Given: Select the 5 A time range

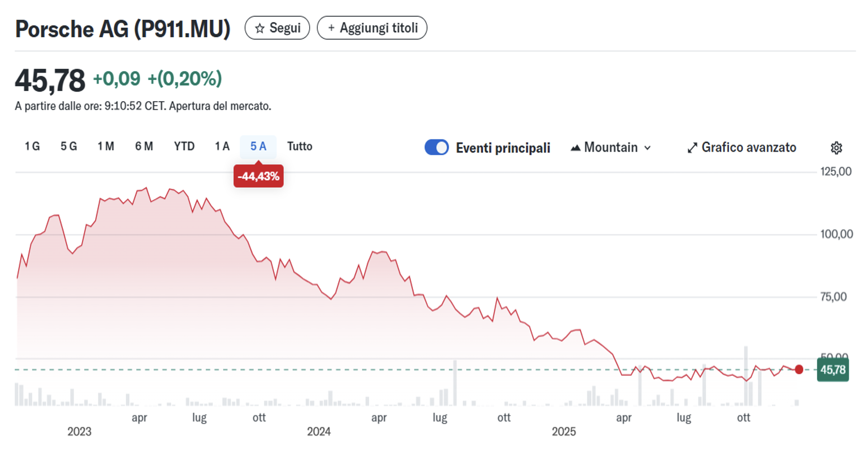Looking at the screenshot, I should 258,146.
